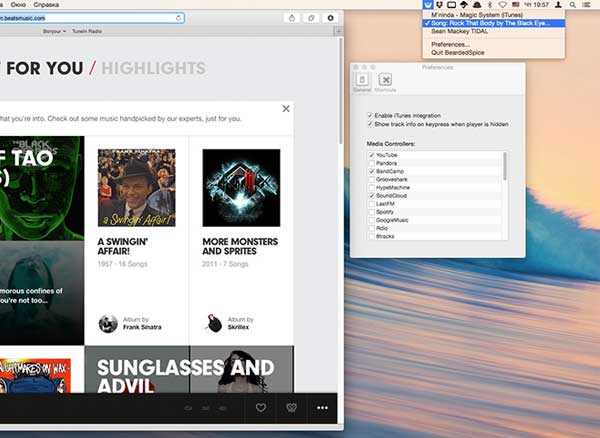Screen dimensions: 600x438
Task: Click the display mirroring menu bar icon
Action: [x=452, y=5]
